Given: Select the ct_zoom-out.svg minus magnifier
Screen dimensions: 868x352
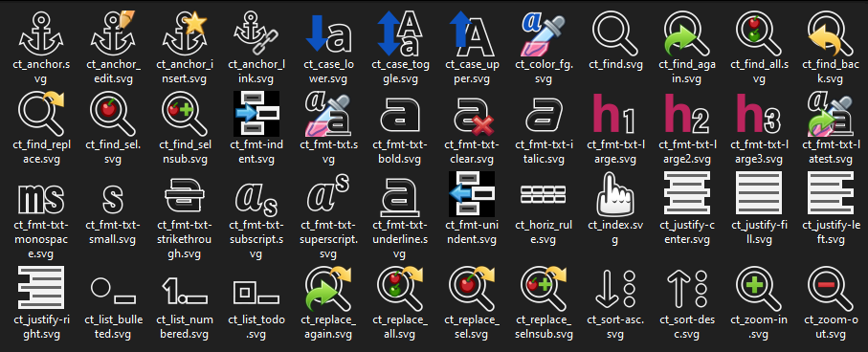Looking at the screenshot, I should point(831,288).
